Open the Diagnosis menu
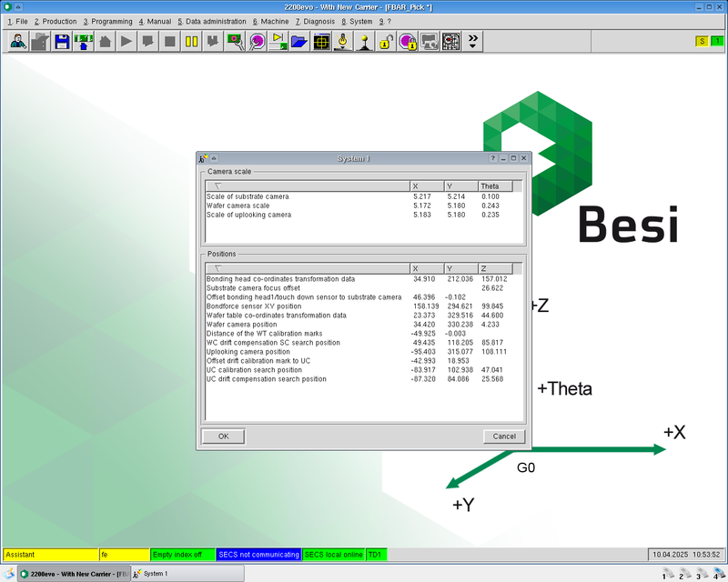 (315, 21)
